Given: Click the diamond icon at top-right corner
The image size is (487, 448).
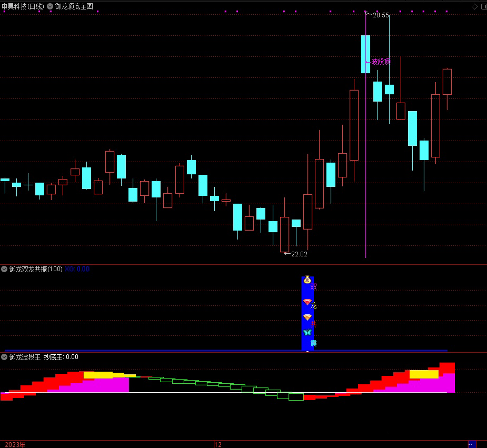Looking at the screenshot, I should point(474,6).
